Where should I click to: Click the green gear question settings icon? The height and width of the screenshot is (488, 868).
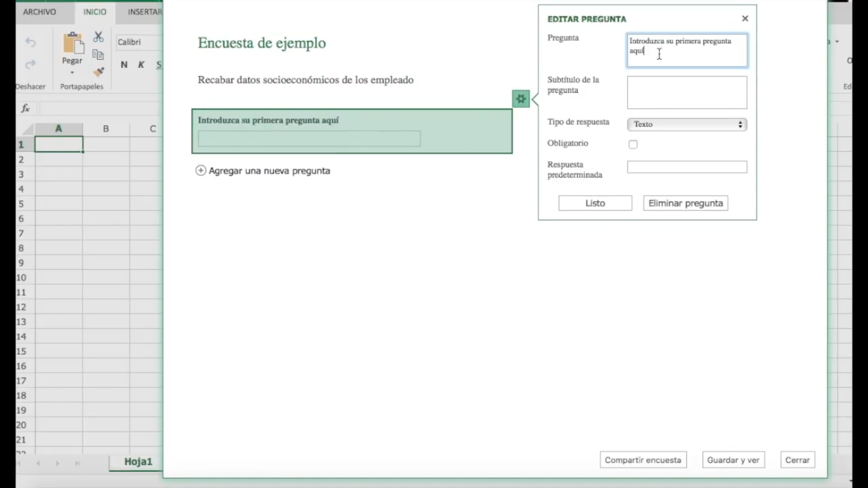(x=521, y=99)
